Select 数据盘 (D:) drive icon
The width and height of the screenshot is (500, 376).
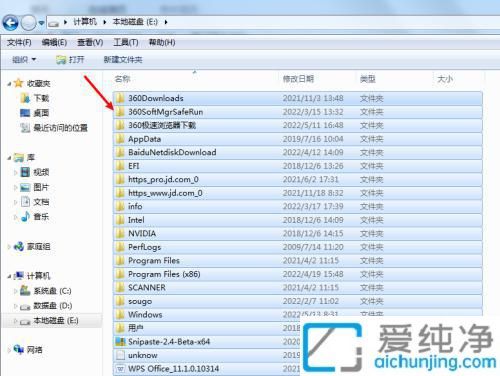[25, 306]
